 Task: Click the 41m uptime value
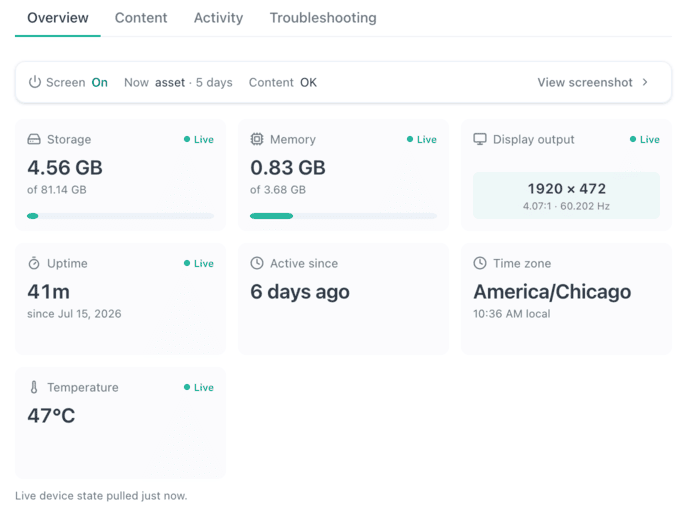(48, 291)
